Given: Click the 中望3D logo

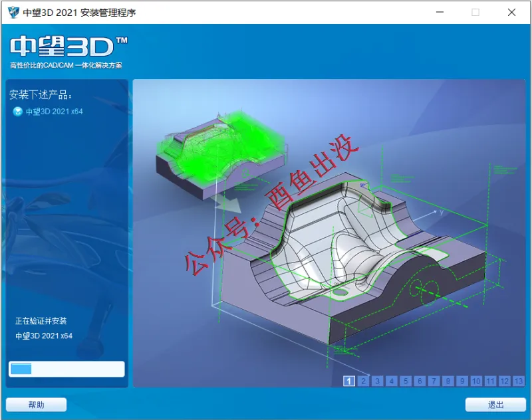Looking at the screenshot, I should point(69,46).
